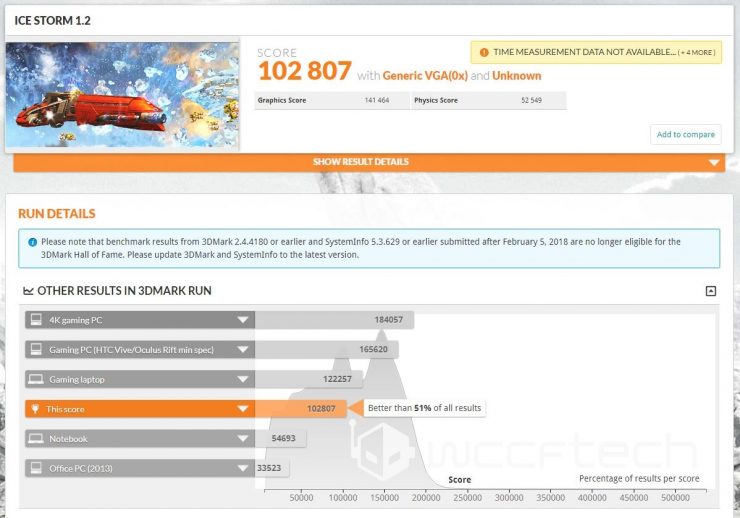740x518 pixels.
Task: Collapse the Other Results panel with the corner icon
Action: click(x=710, y=291)
